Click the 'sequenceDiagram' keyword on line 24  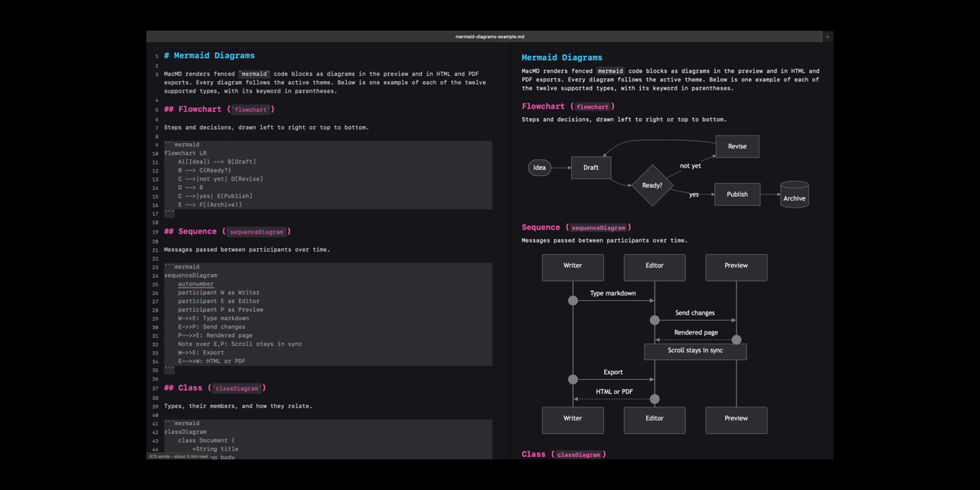tap(191, 276)
